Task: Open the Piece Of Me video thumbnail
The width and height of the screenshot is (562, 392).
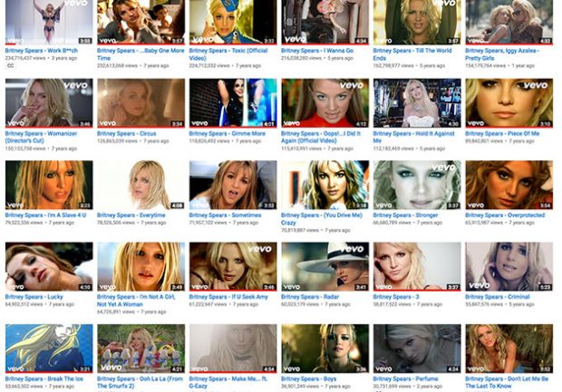Action: pos(509,103)
